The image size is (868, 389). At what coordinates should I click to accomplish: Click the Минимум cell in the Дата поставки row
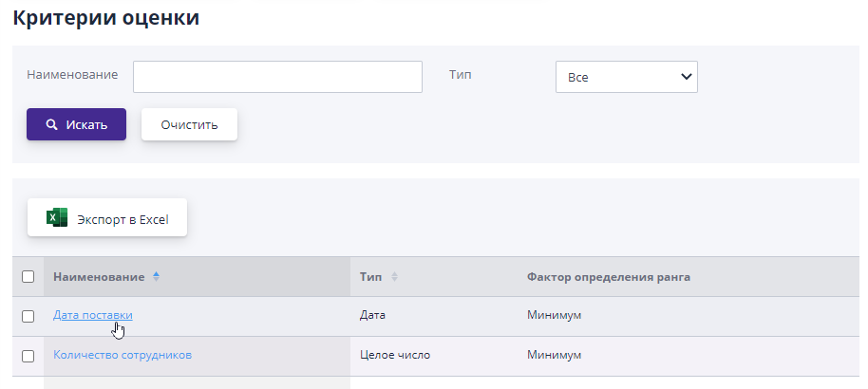[x=554, y=315]
